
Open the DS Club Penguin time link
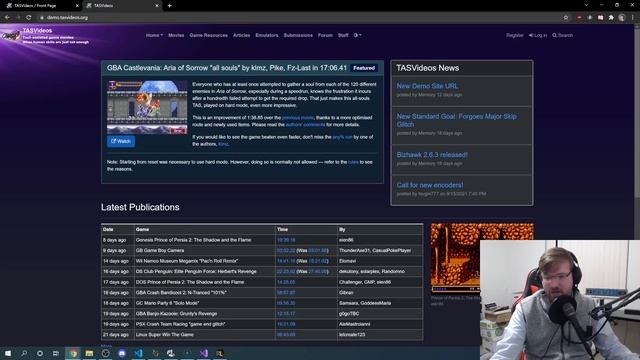click(x=286, y=271)
